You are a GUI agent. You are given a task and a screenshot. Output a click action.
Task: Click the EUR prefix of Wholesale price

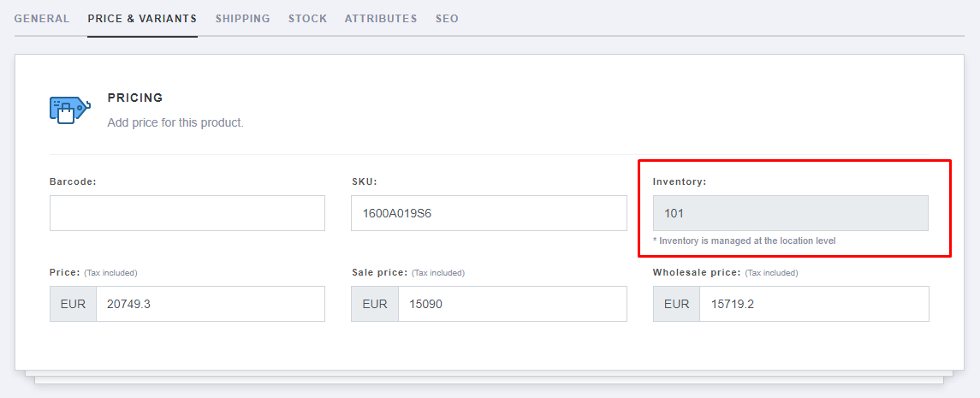pos(677,305)
